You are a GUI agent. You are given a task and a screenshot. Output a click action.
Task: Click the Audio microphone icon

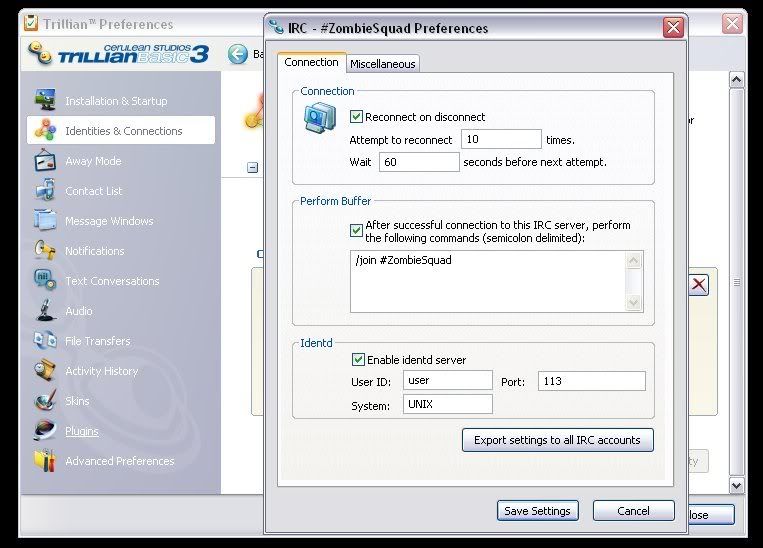click(x=45, y=310)
